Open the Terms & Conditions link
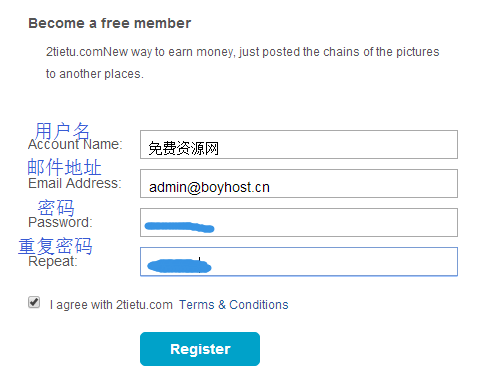483x378 pixels. tap(234, 305)
